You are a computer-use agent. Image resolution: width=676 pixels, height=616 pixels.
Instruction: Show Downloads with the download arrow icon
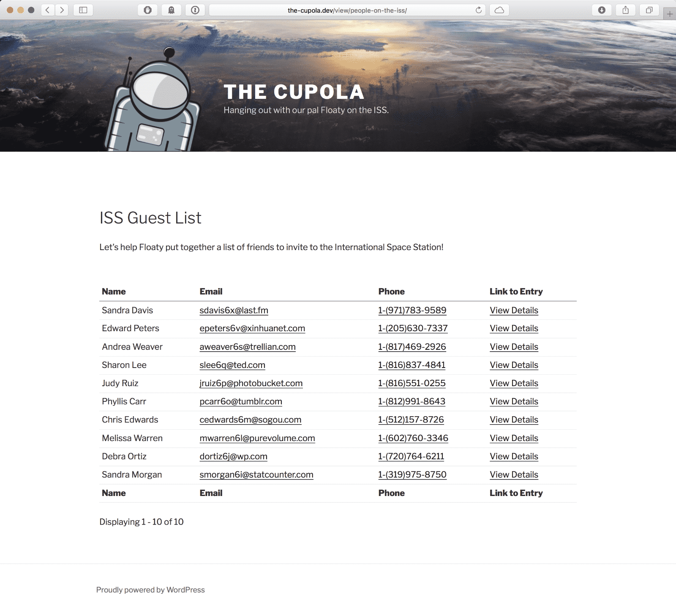[x=602, y=10]
